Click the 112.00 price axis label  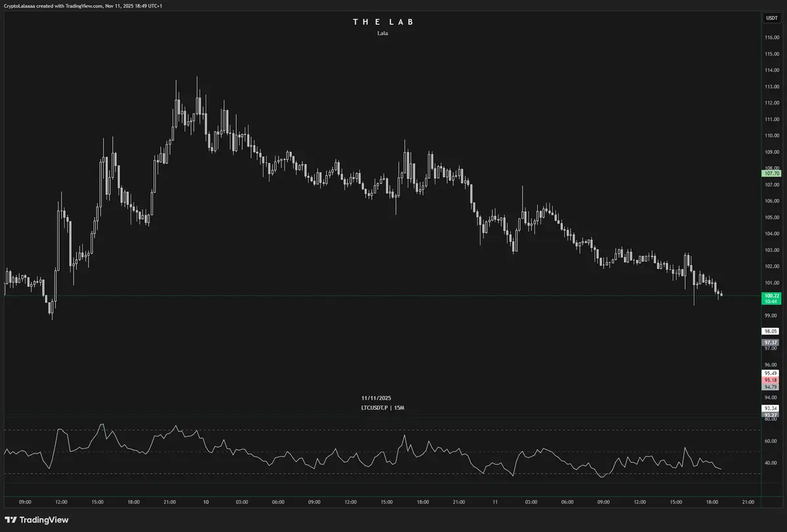771,103
